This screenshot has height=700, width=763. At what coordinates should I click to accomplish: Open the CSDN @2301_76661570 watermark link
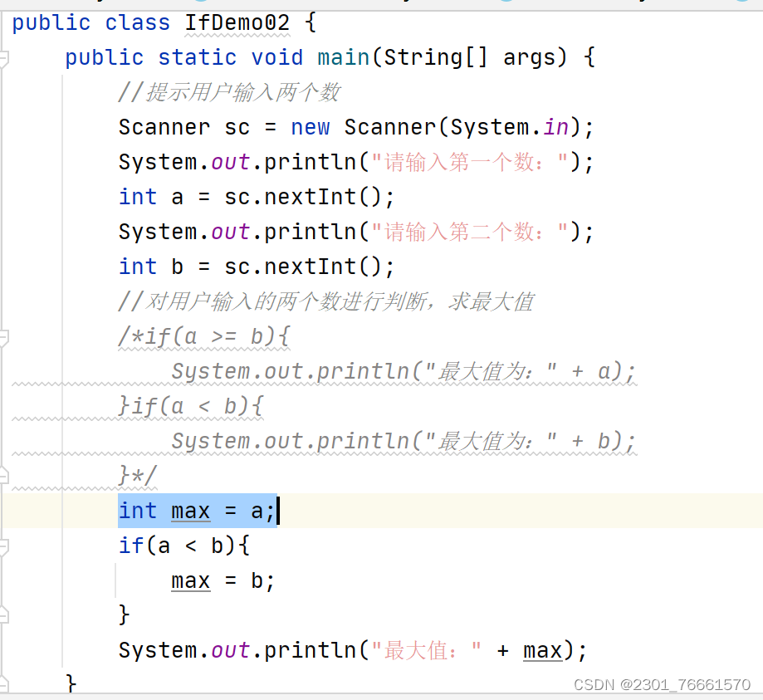662,684
